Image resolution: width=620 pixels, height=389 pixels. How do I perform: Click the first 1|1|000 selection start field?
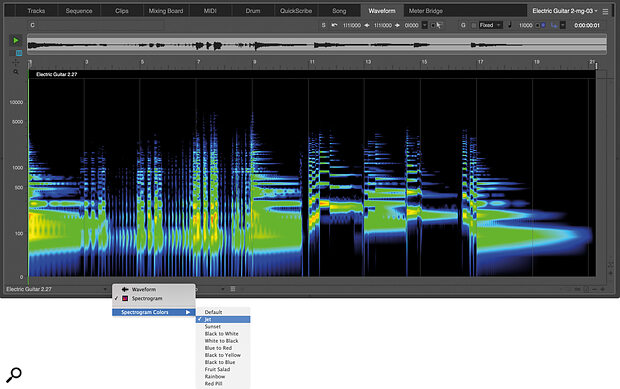click(x=352, y=25)
